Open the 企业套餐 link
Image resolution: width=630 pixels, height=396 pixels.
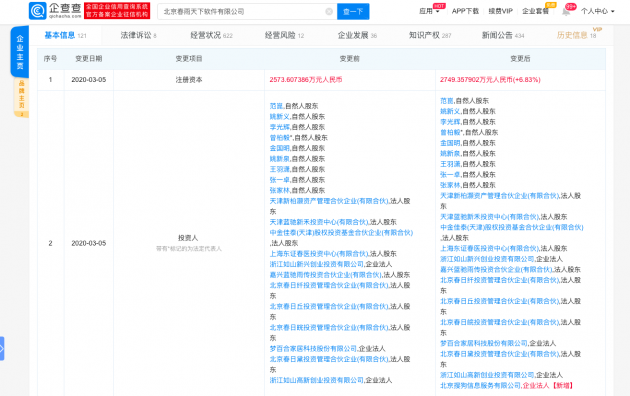click(535, 11)
